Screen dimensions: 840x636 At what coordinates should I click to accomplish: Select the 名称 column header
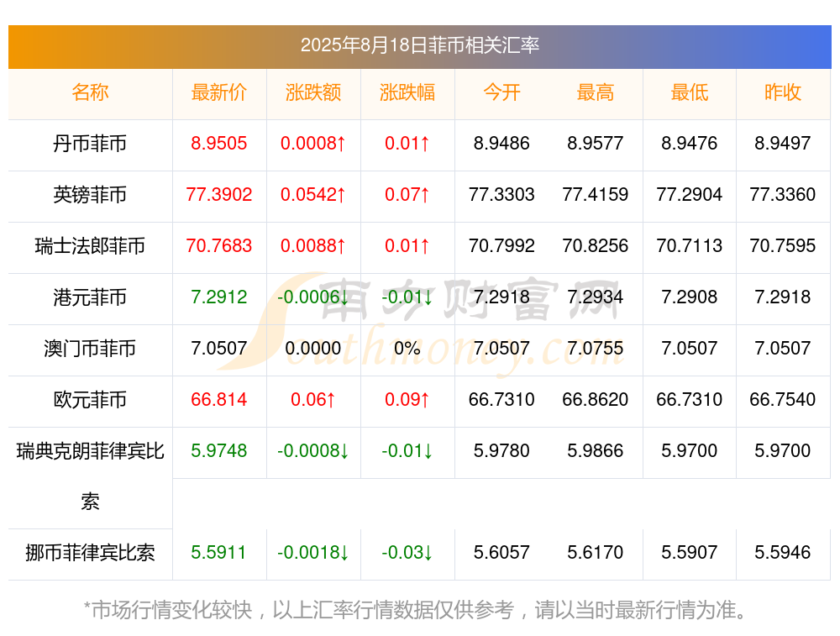click(90, 92)
